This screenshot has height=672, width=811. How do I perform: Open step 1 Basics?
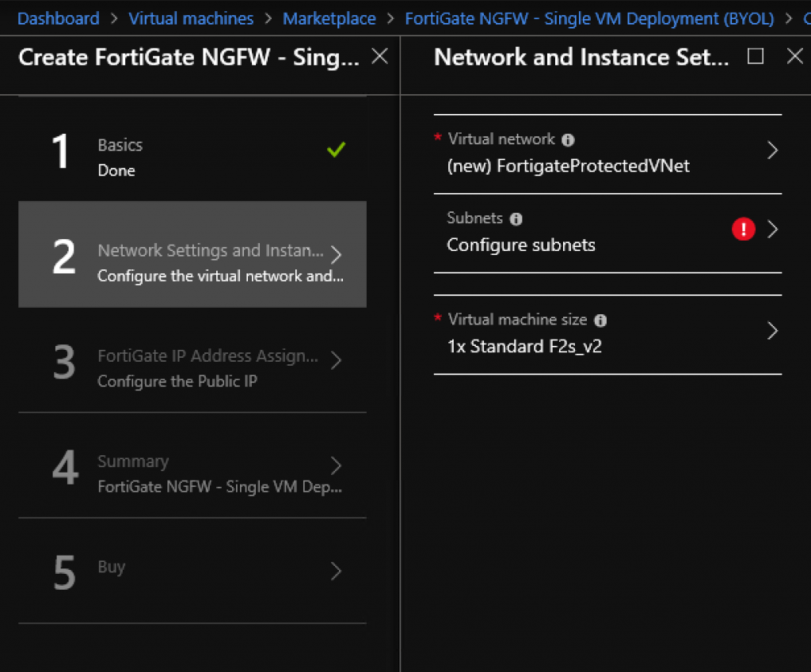192,150
